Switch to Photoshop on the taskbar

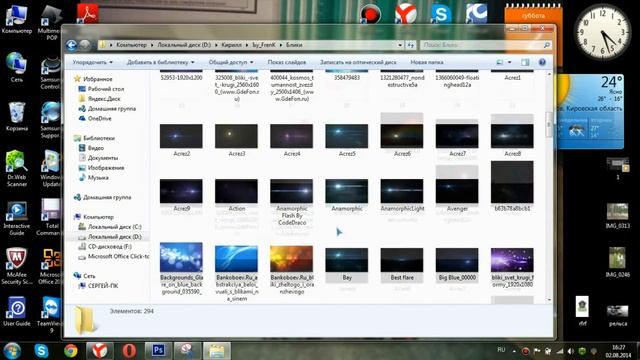coord(158,351)
